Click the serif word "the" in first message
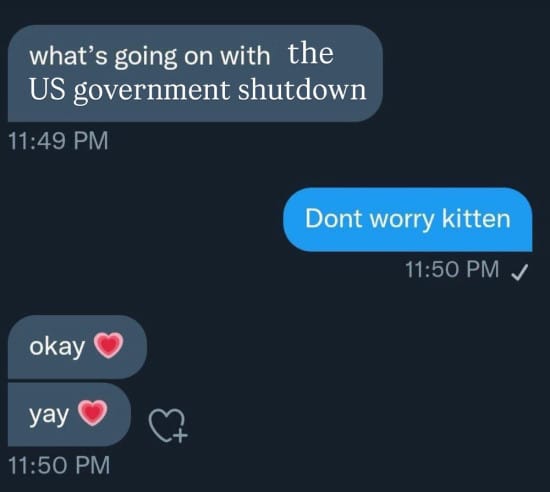Screen dimensions: 550x492 [311, 53]
